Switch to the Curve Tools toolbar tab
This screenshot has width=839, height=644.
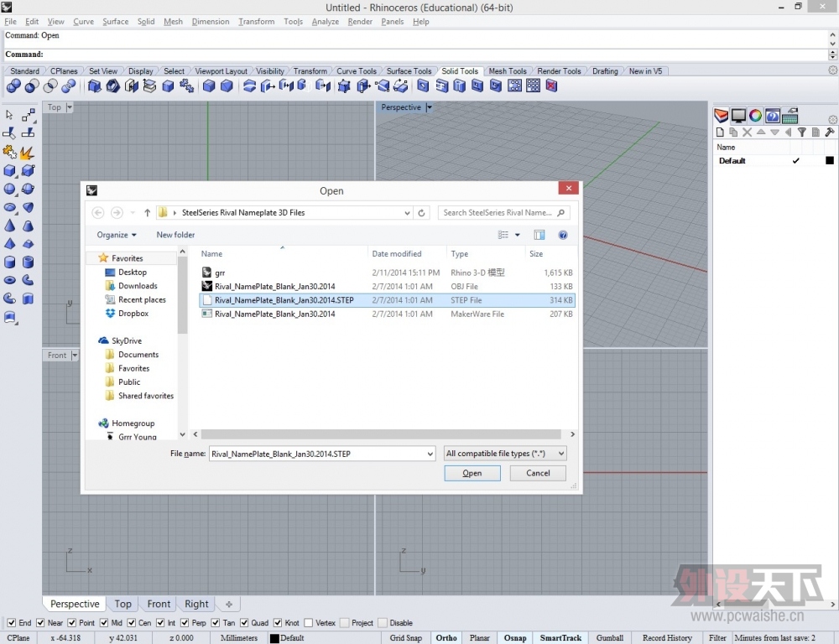point(357,71)
